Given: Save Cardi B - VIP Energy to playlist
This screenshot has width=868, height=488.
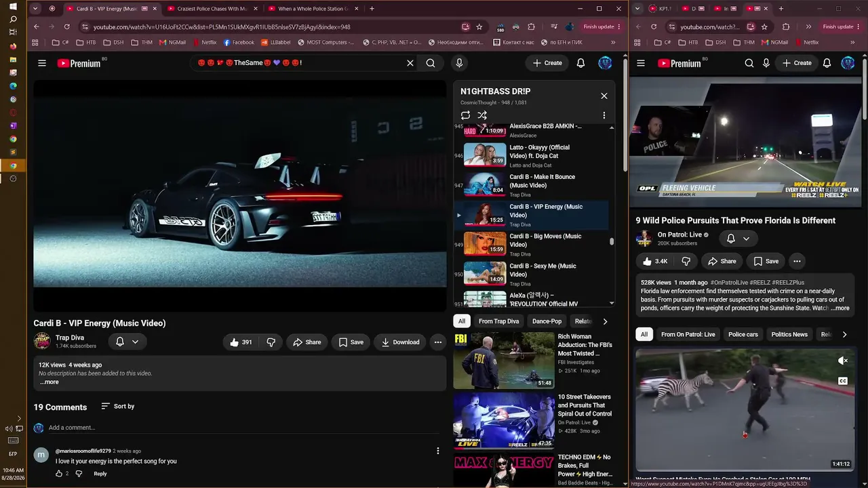Looking at the screenshot, I should [x=351, y=342].
